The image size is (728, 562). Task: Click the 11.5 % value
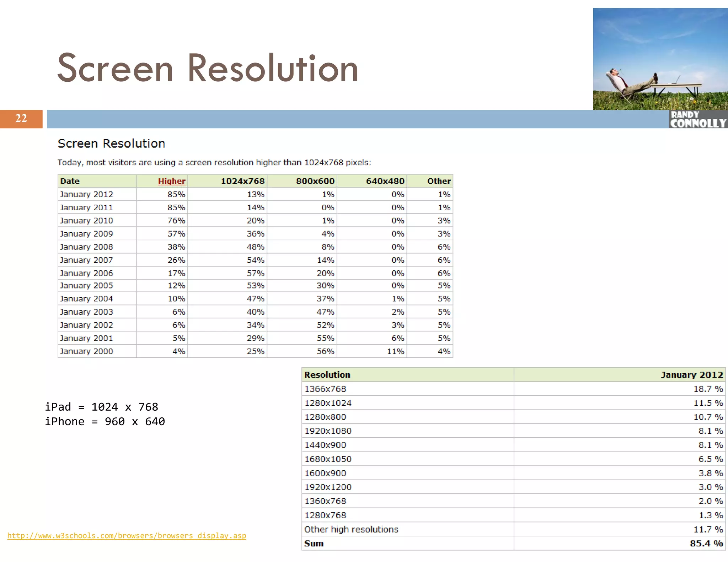[x=708, y=403]
